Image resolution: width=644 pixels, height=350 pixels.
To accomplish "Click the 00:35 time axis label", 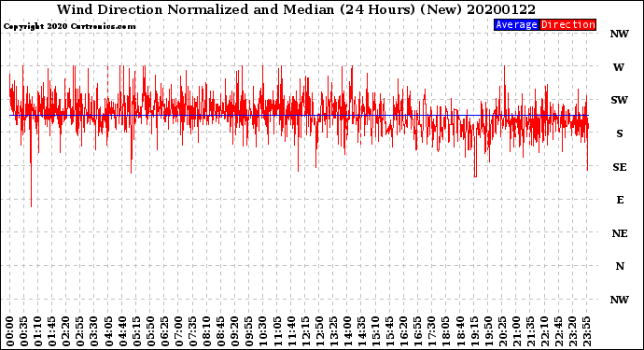I will [x=24, y=331].
